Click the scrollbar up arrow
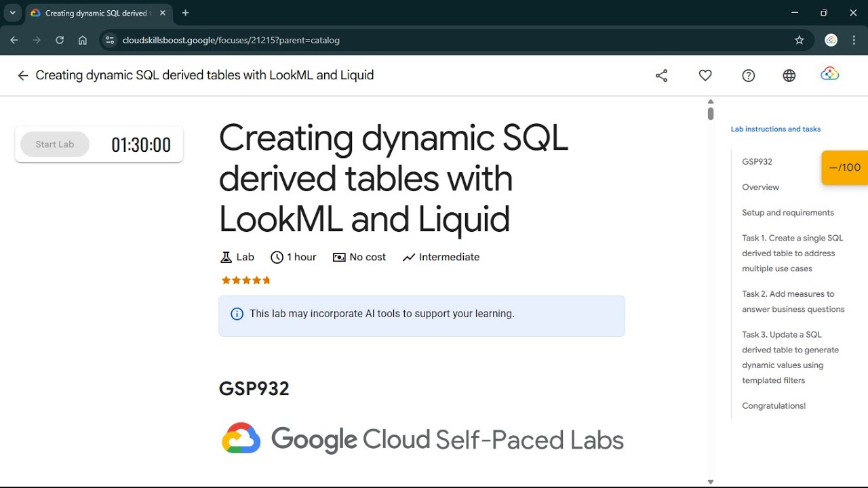868x488 pixels. (711, 102)
